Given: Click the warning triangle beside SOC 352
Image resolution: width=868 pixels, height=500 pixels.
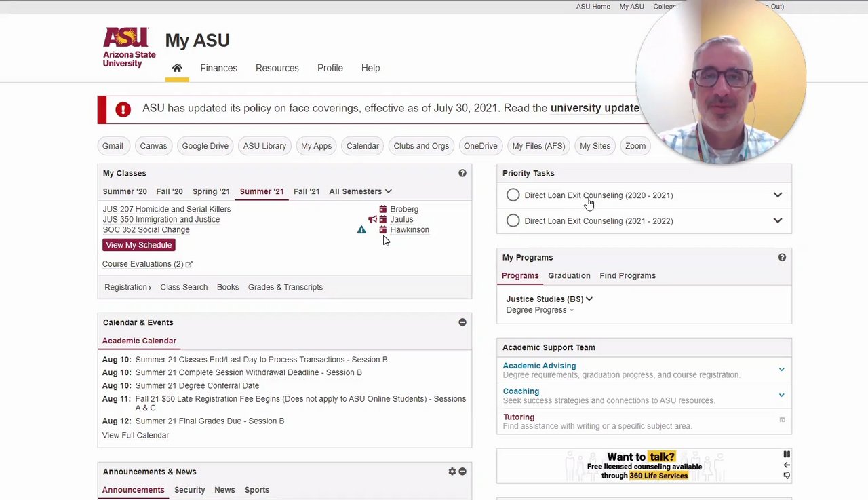Looking at the screenshot, I should coord(361,230).
